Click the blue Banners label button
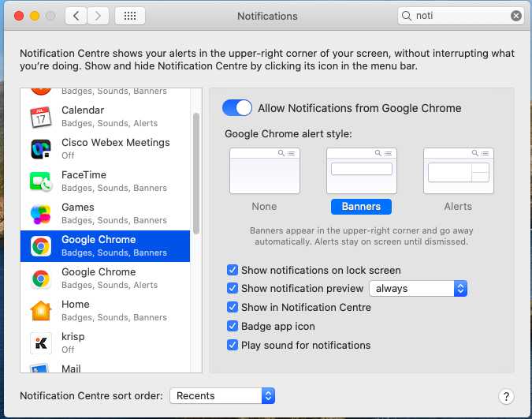Screen dimensions: 532x419 coord(361,207)
